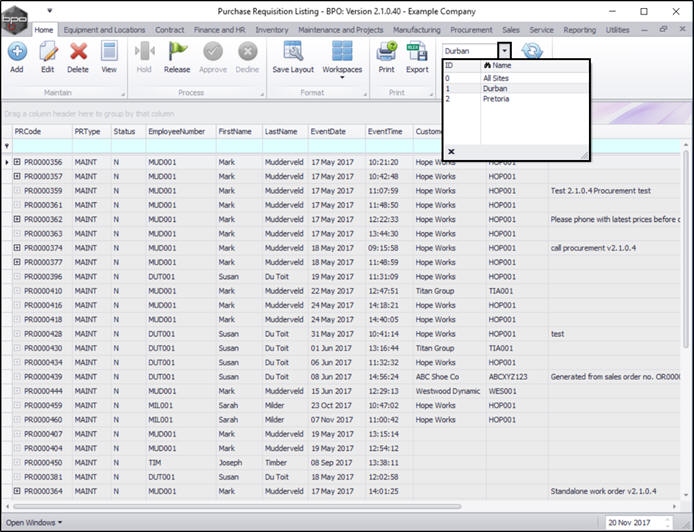Switch to the Manufacturing tab
The height and width of the screenshot is (532, 694).
(416, 30)
